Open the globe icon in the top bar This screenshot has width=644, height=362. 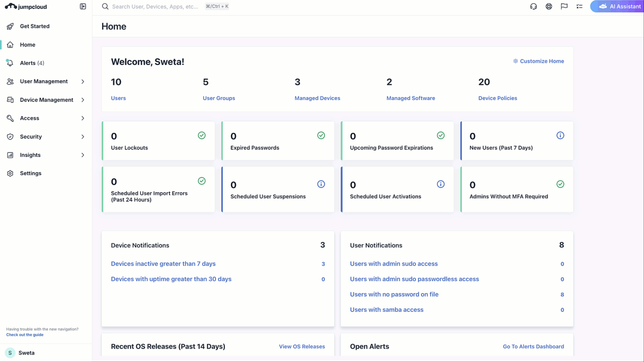tap(548, 6)
